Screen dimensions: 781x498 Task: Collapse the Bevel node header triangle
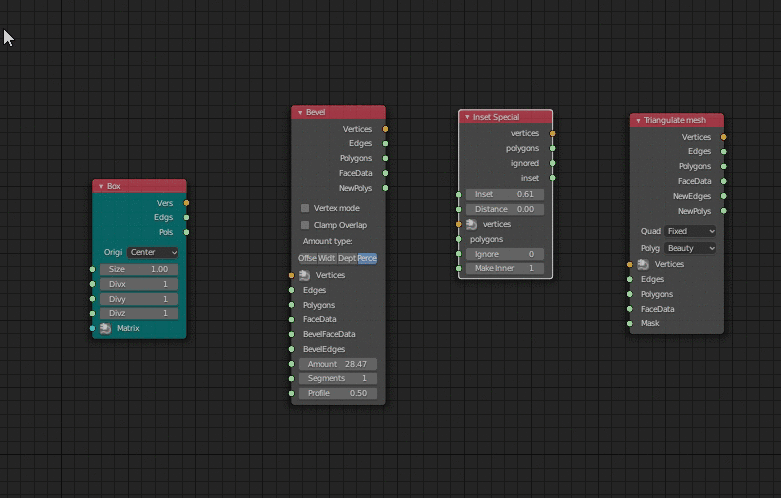(300, 113)
